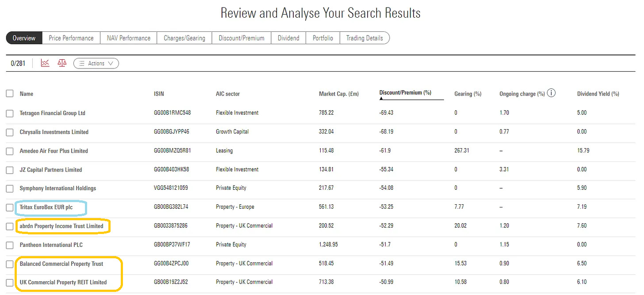Image resolution: width=644 pixels, height=295 pixels.
Task: Open abrdn Property Income Trust Limited
Action: pyautogui.click(x=61, y=226)
